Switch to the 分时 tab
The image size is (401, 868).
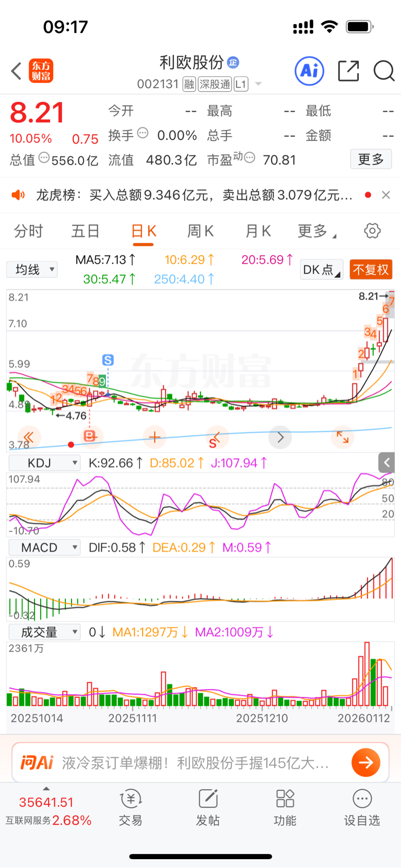click(x=29, y=231)
